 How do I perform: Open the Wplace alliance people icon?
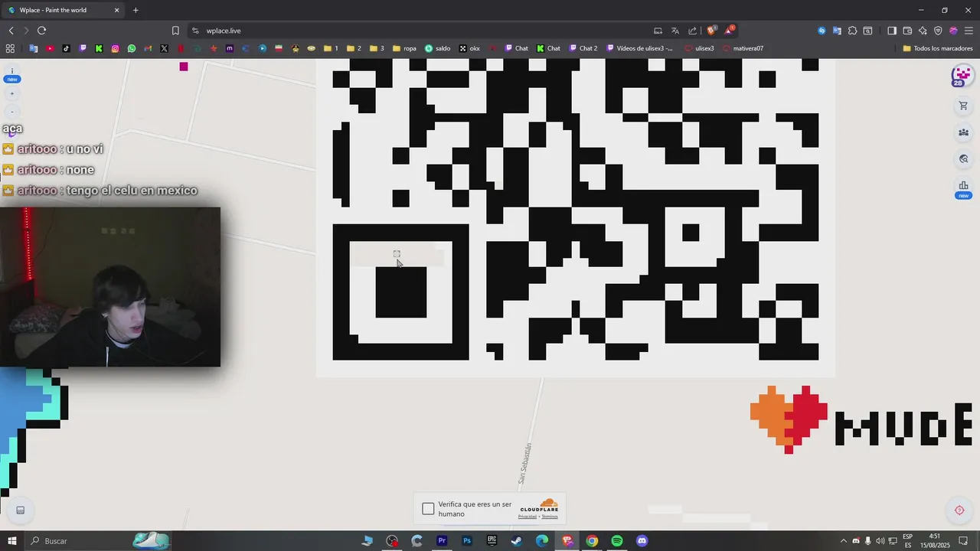point(963,132)
